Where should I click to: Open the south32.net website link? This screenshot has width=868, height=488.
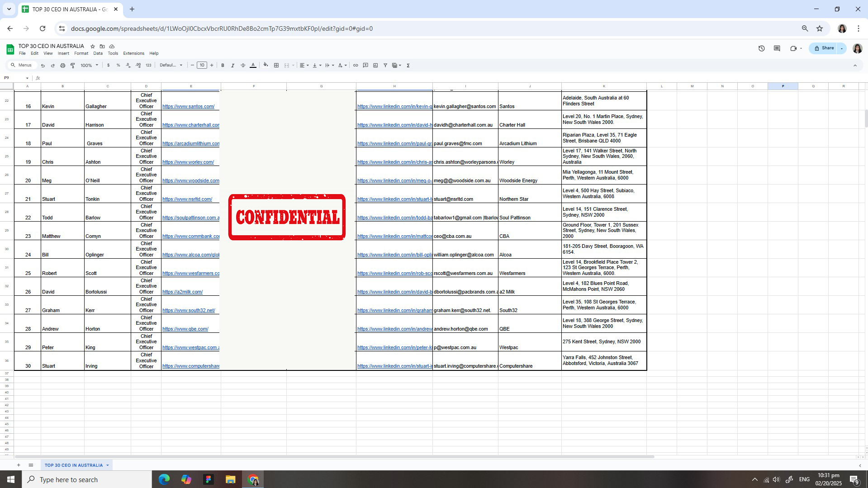coord(189,311)
